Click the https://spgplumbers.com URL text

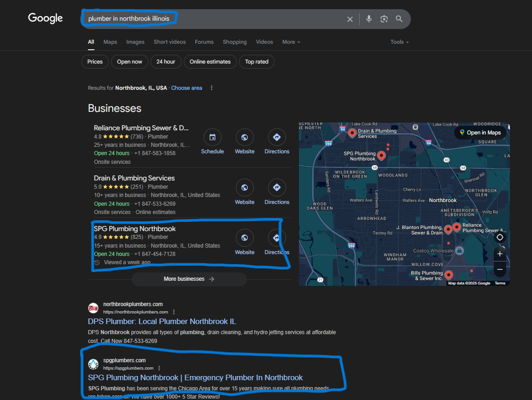point(128,368)
